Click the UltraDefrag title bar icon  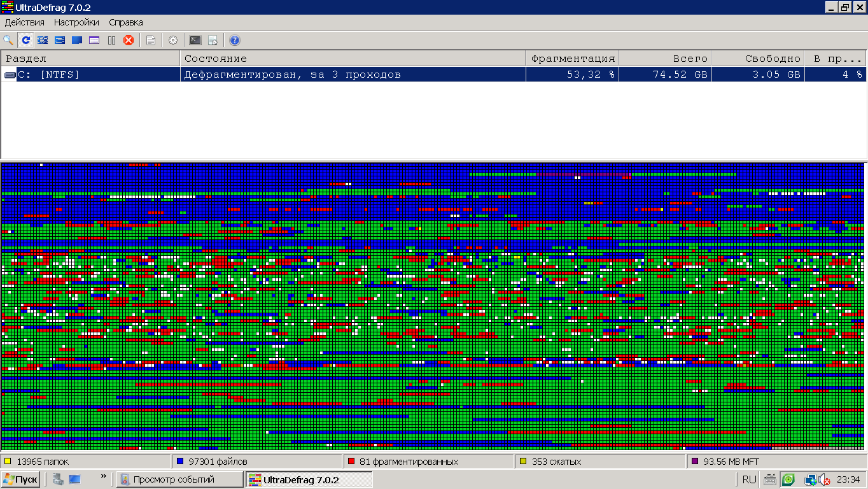[x=7, y=7]
